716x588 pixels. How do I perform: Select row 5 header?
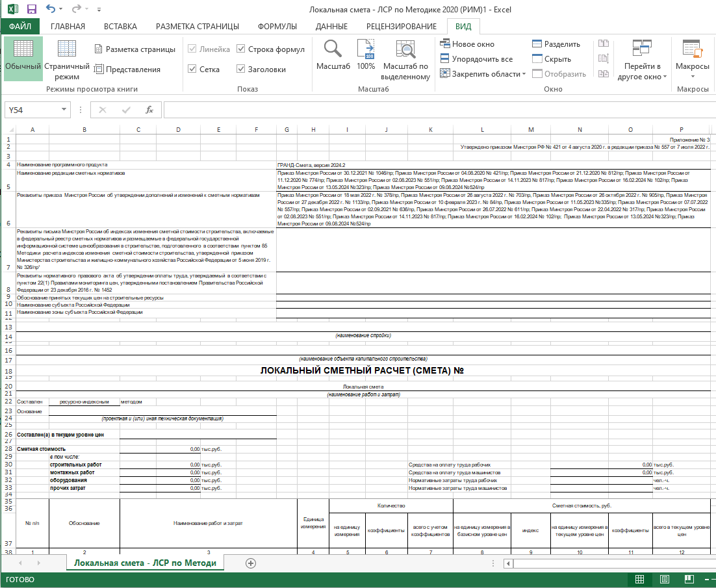point(8,181)
